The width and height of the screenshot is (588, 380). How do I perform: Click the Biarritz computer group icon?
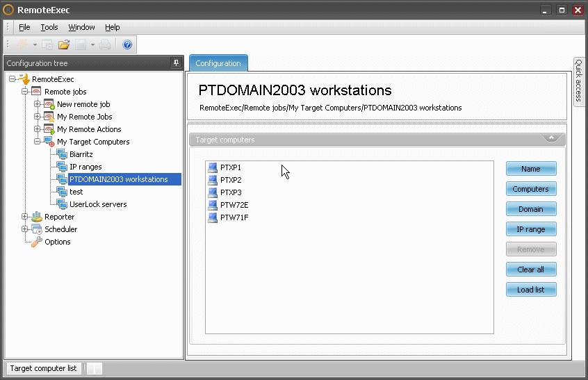click(62, 154)
